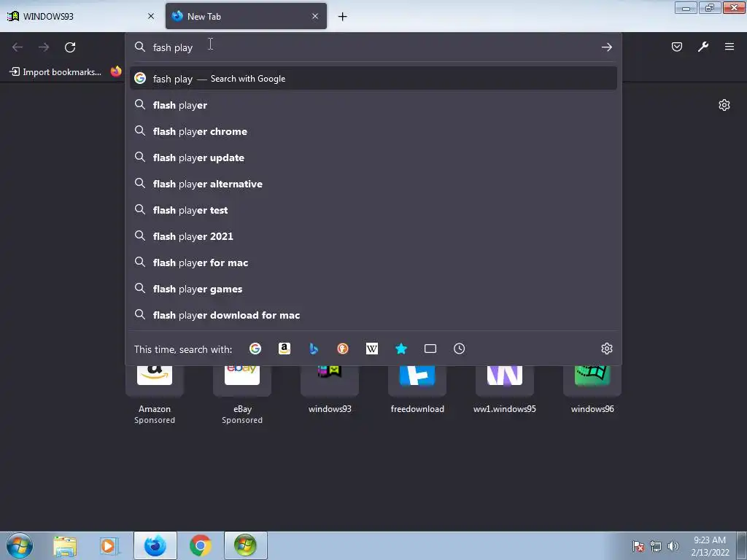Search this time with Amazon icon
This screenshot has width=747, height=560.
[x=285, y=349]
